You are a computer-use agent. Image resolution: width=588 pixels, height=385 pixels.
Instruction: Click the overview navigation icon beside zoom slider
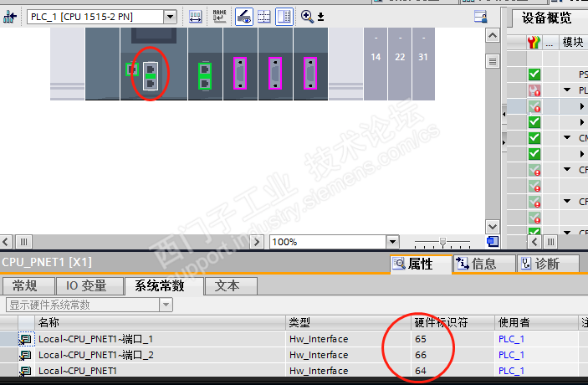click(x=493, y=242)
